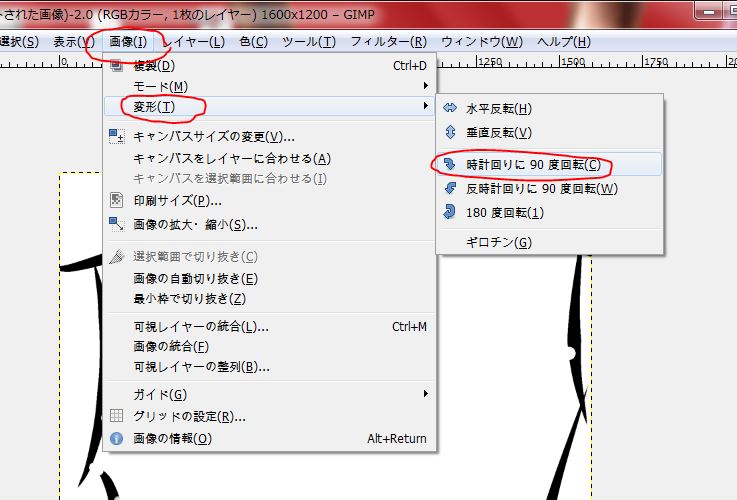Expand the ガイド(G) submenu arrow

point(425,394)
